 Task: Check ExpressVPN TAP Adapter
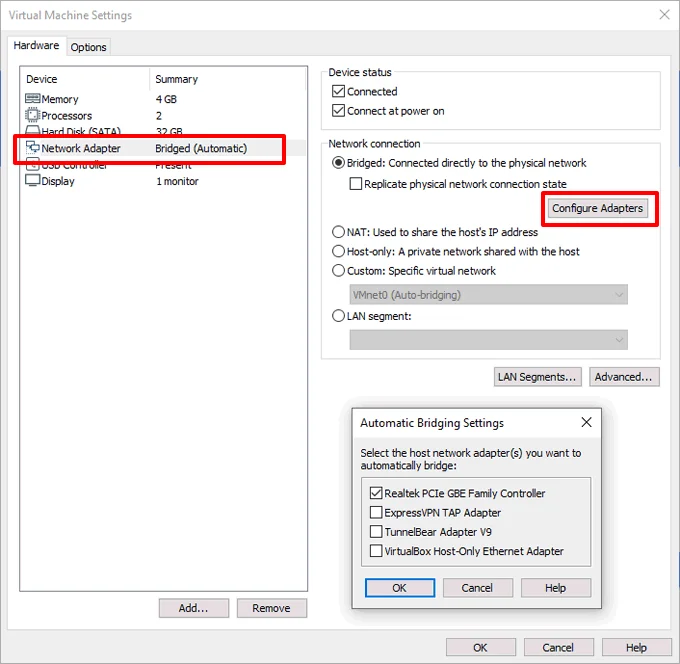pyautogui.click(x=376, y=512)
